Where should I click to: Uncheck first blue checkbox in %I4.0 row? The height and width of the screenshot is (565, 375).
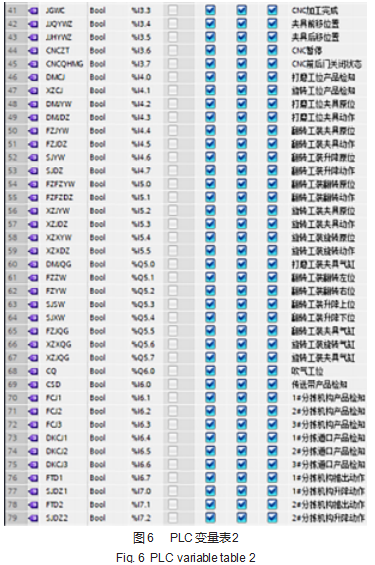click(210, 77)
